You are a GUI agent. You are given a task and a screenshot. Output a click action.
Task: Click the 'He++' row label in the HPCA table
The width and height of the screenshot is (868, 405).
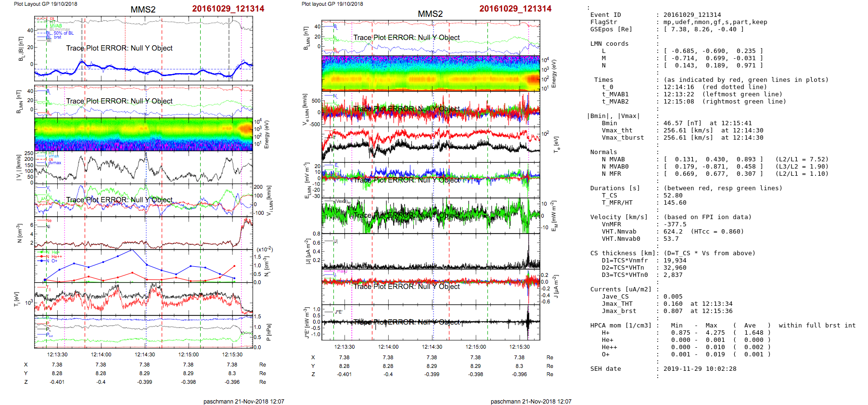click(609, 347)
